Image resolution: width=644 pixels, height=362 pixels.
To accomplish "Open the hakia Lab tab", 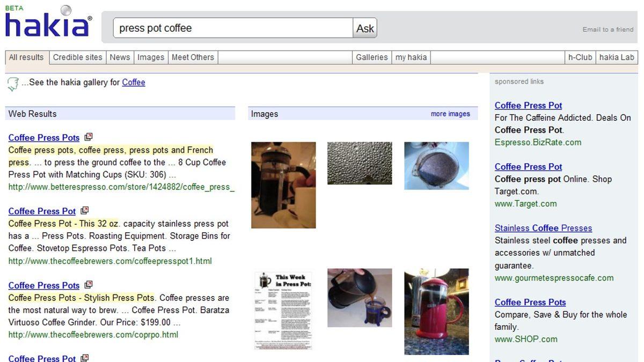I will pyautogui.click(x=617, y=57).
